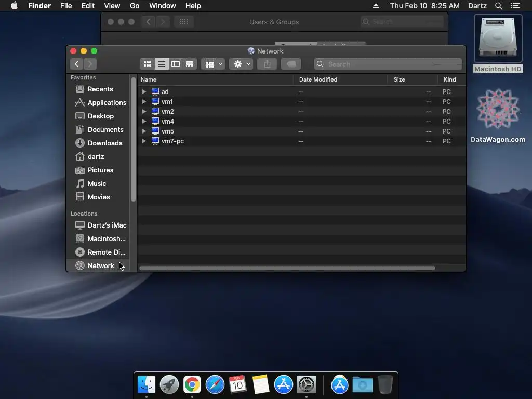Screen dimensions: 532x399
Task: Select the ad computer icon
Action: pyautogui.click(x=155, y=91)
